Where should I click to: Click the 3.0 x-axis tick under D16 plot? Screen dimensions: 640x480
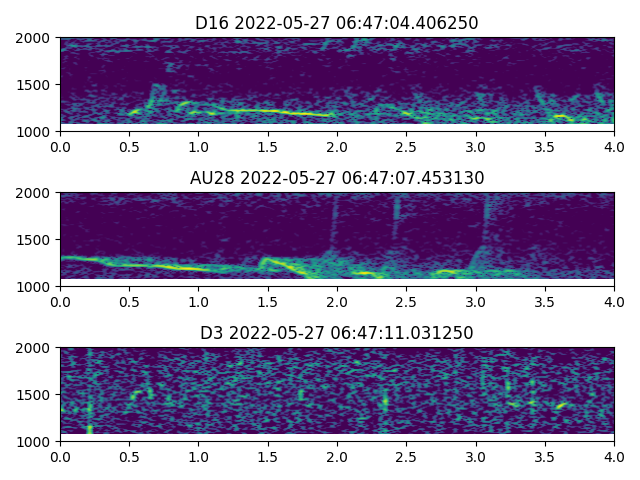[x=475, y=146]
